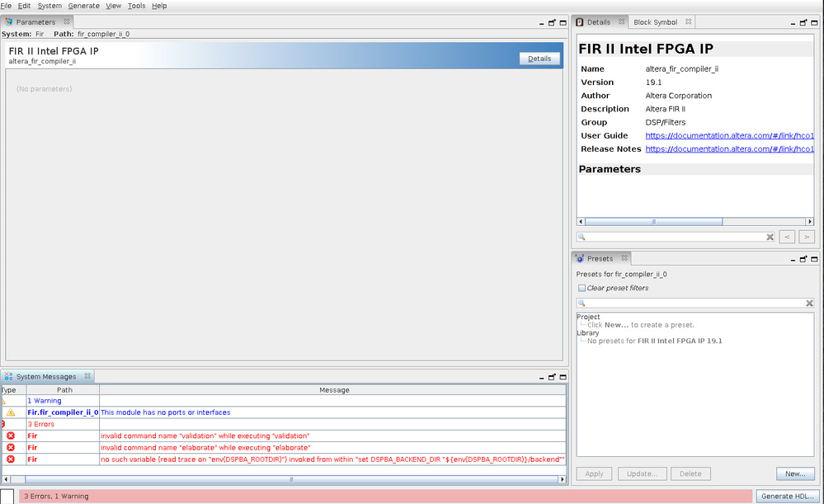The height and width of the screenshot is (504, 824).
Task: Click the System Messages scrollbar right arrow
Action: (x=563, y=479)
